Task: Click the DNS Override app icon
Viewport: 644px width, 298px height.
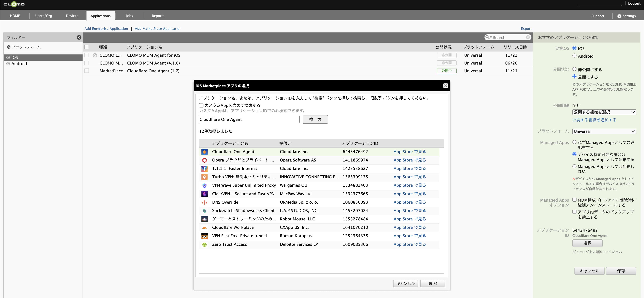Action: (204, 202)
